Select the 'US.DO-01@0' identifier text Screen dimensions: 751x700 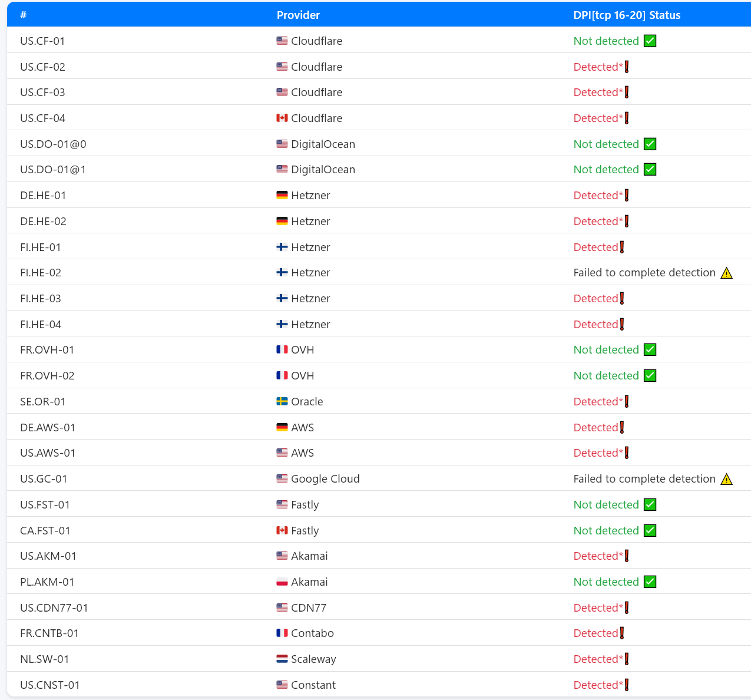[53, 144]
